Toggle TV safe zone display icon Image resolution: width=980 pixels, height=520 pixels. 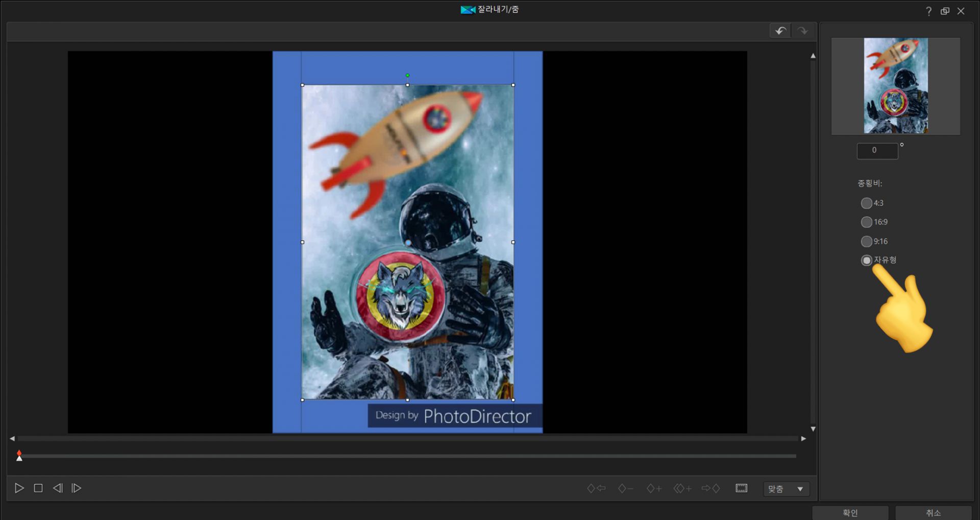coord(742,488)
